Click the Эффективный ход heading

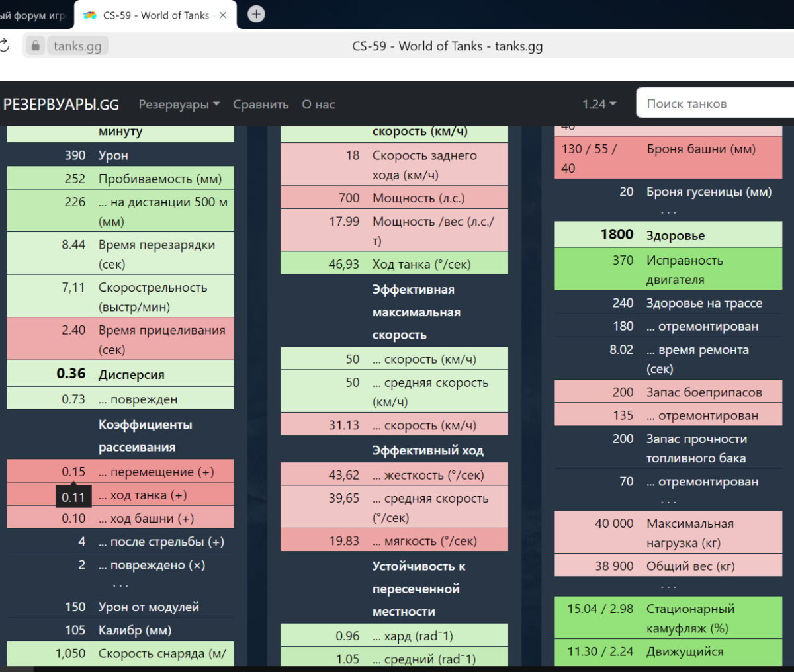point(427,450)
